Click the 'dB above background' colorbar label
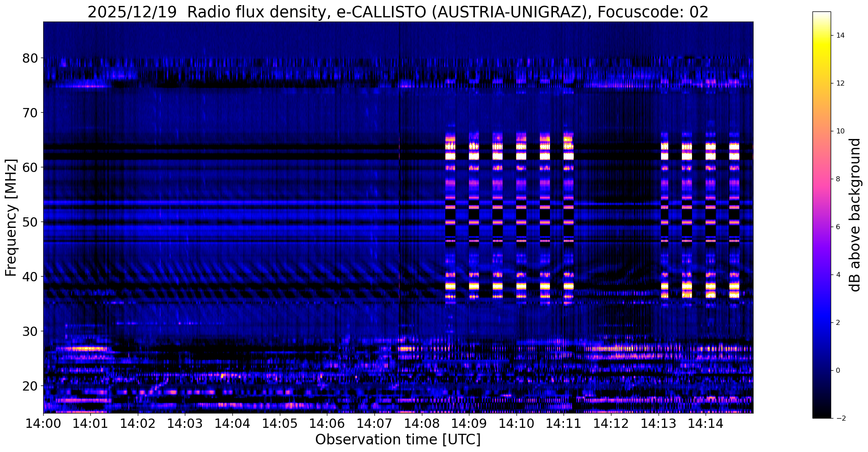Screen dimensions: 868x452 [x=855, y=215]
